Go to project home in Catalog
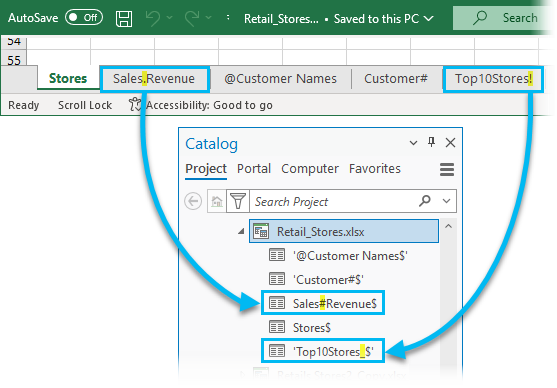This screenshot has height=388, width=557. pyautogui.click(x=217, y=201)
